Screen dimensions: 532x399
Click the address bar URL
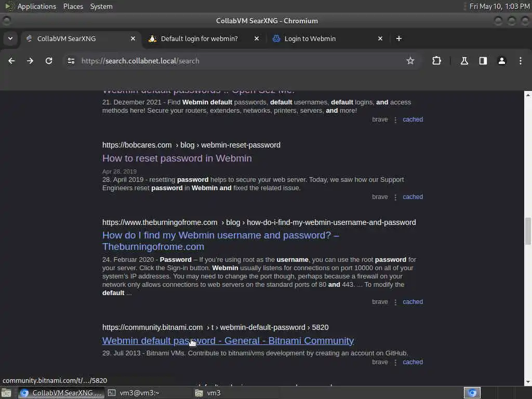pos(140,61)
